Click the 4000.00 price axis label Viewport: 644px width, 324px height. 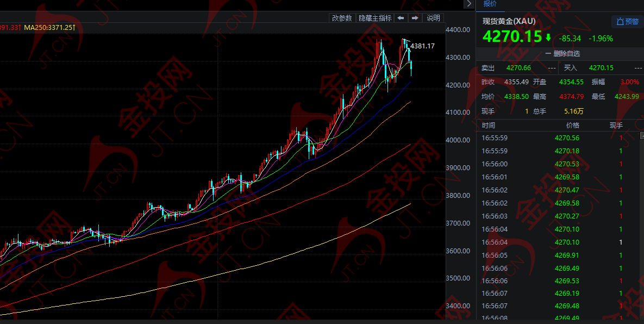[458, 140]
